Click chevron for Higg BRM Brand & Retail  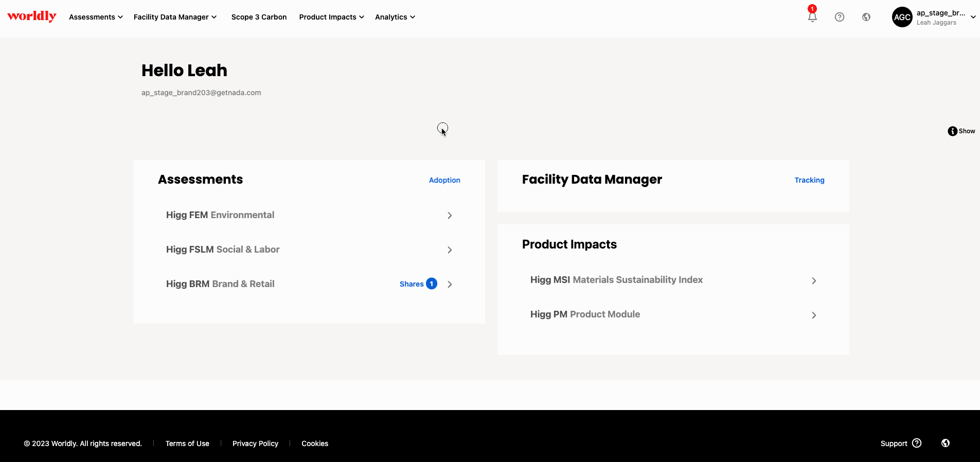click(x=450, y=285)
